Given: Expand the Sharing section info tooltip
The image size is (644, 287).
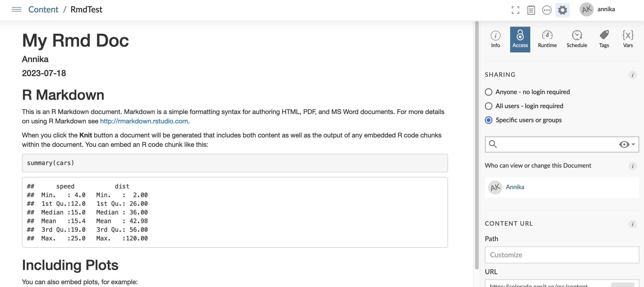Looking at the screenshot, I should 634,74.
